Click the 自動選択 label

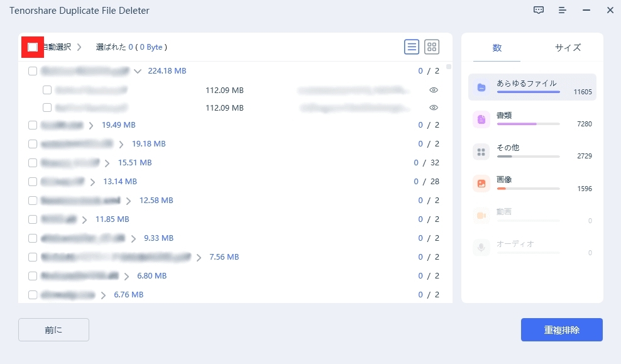point(57,47)
